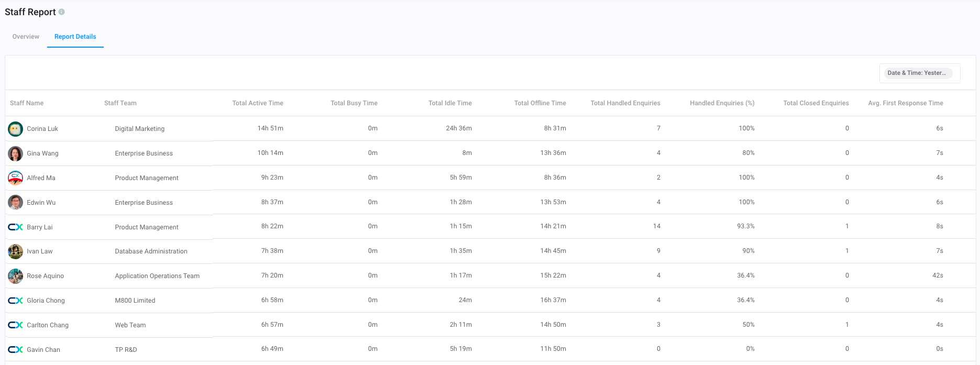This screenshot has height=365, width=980.
Task: Click the Total Handled Enquiries column header
Action: pos(625,103)
